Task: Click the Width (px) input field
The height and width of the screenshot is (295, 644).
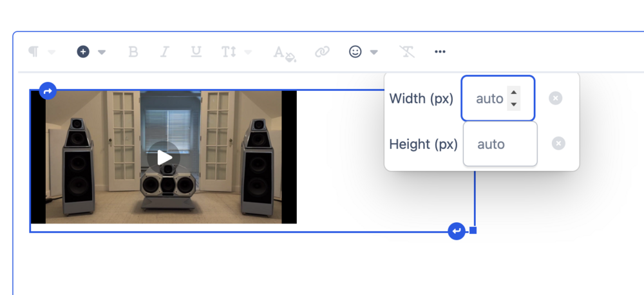Action: pos(498,98)
